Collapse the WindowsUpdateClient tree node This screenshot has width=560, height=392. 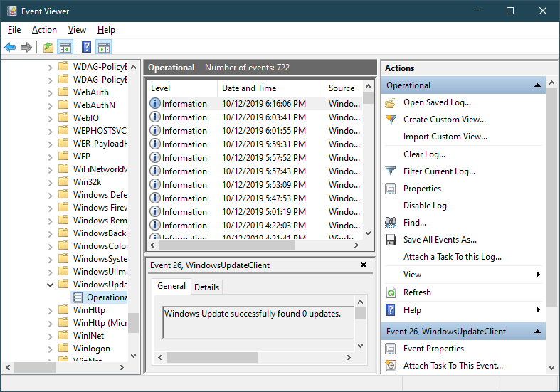coord(50,285)
